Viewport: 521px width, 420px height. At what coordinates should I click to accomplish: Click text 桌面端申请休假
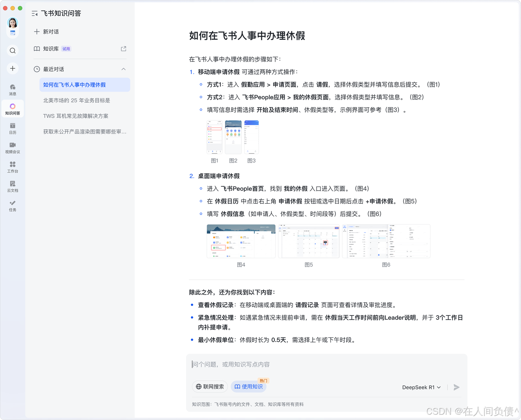point(219,176)
